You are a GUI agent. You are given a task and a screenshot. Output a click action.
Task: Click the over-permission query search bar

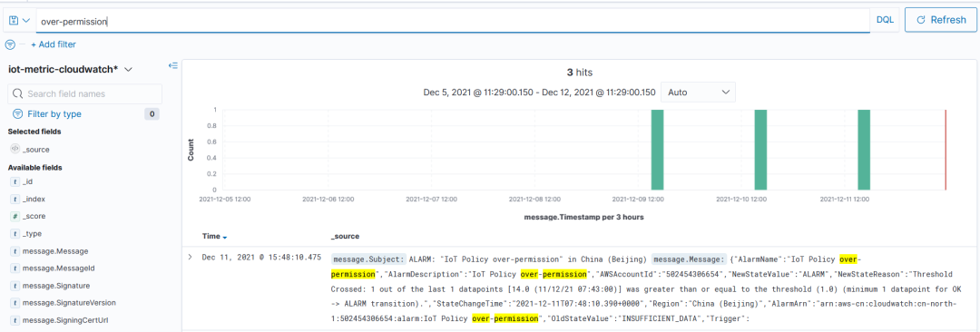[x=453, y=21]
